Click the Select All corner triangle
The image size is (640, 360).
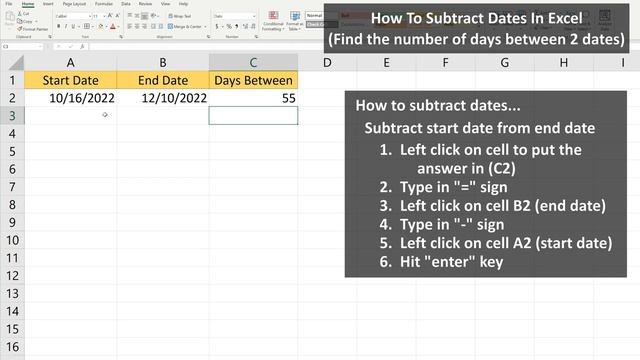pyautogui.click(x=16, y=63)
